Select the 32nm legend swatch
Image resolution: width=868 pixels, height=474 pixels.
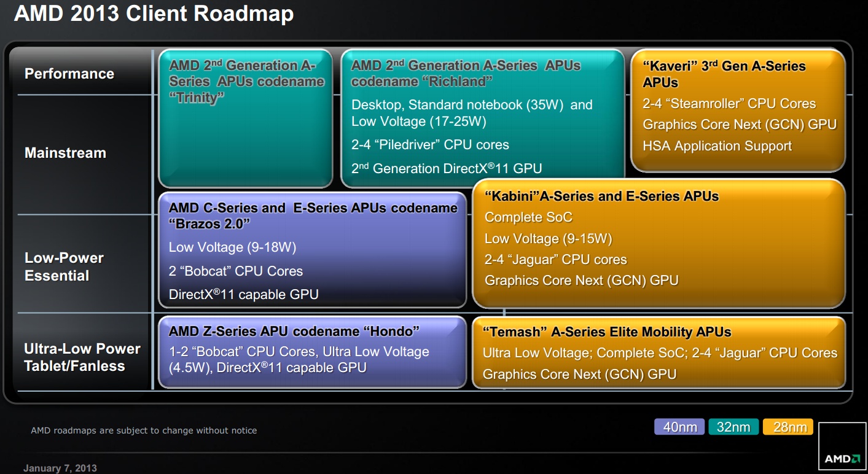point(733,427)
